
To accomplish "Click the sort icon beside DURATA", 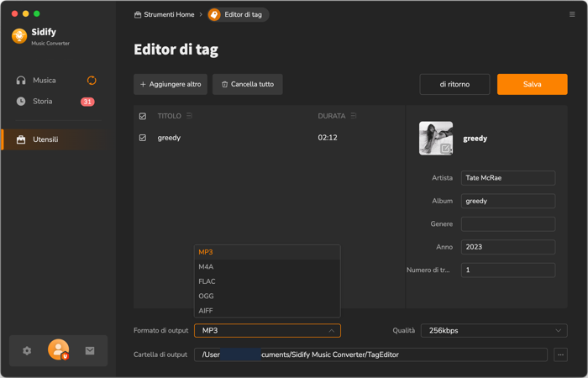I will 354,116.
